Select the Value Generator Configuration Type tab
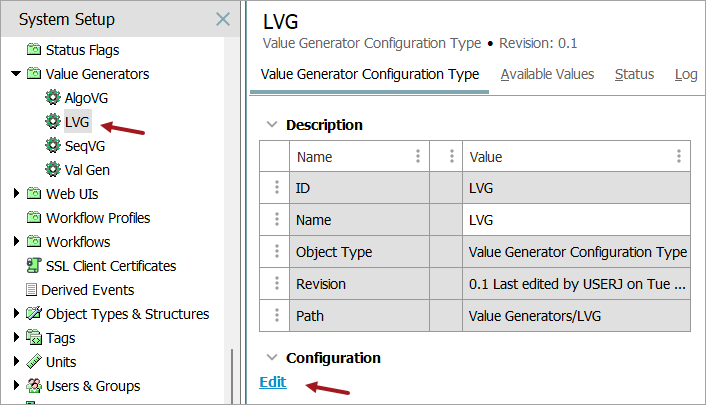 tap(370, 74)
